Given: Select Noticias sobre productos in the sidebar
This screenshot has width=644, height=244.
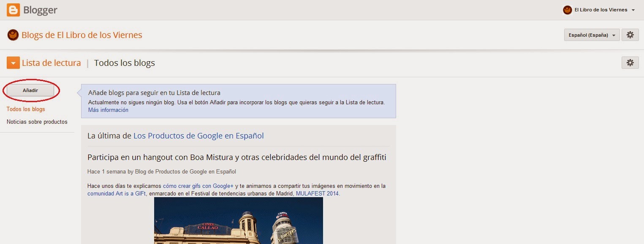Looking at the screenshot, I should [x=37, y=122].
